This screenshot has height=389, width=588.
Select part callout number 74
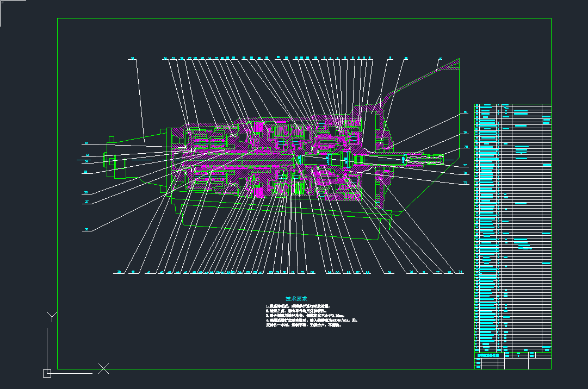pos(460,272)
